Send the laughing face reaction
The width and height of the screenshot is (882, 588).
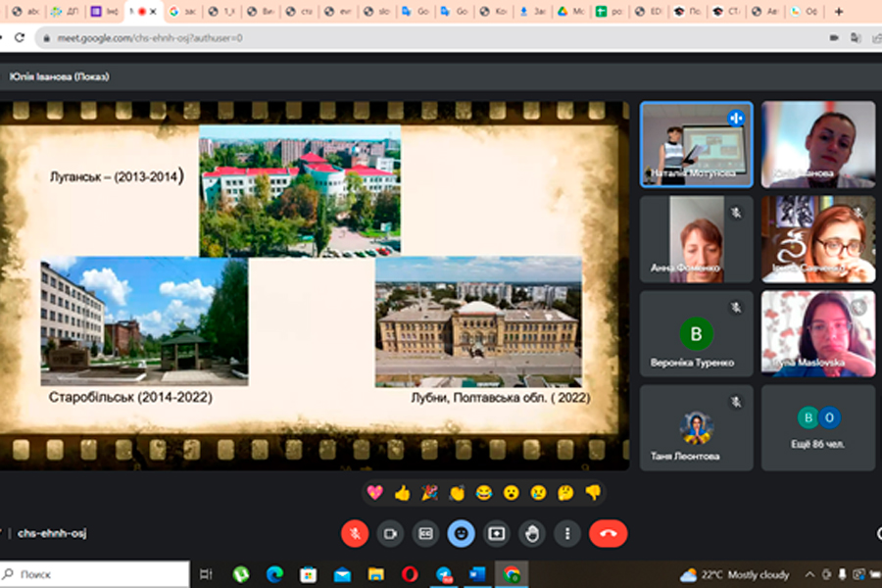(x=483, y=492)
